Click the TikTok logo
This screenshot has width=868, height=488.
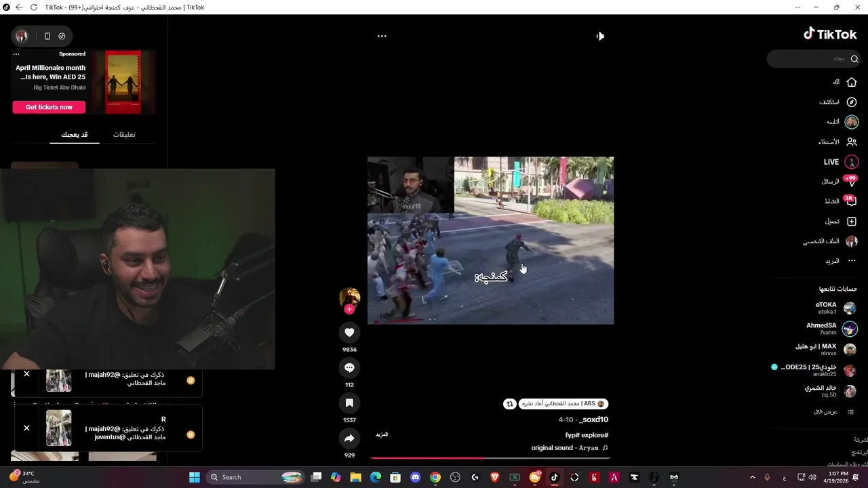(830, 34)
